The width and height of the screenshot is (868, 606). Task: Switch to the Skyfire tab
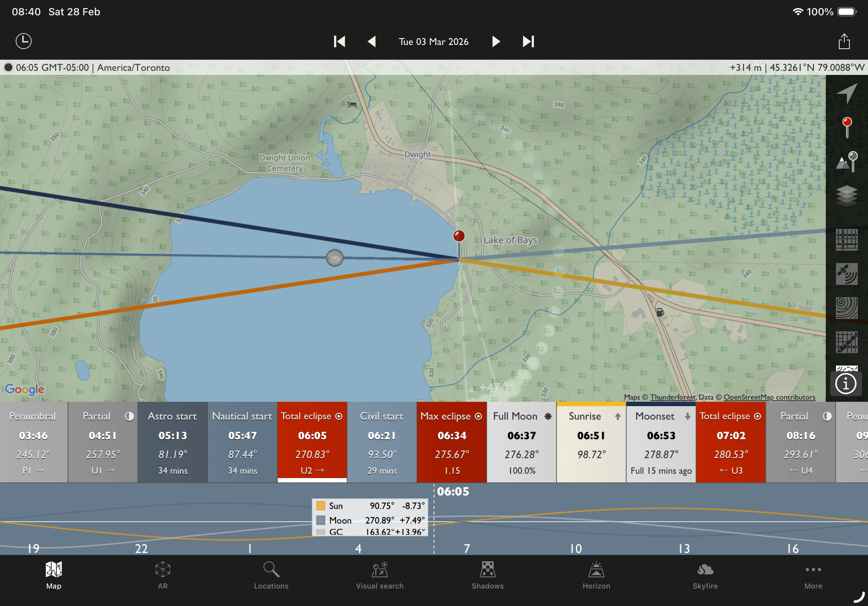(705, 575)
